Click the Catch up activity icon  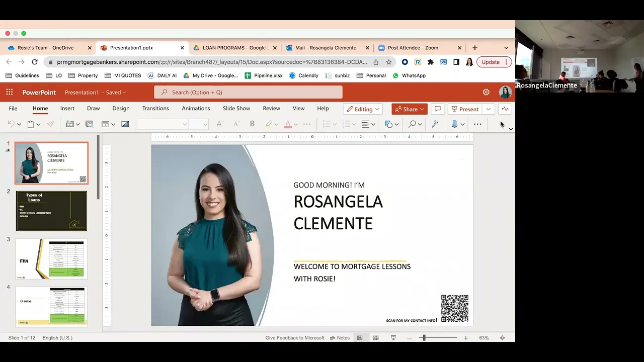coord(505,109)
